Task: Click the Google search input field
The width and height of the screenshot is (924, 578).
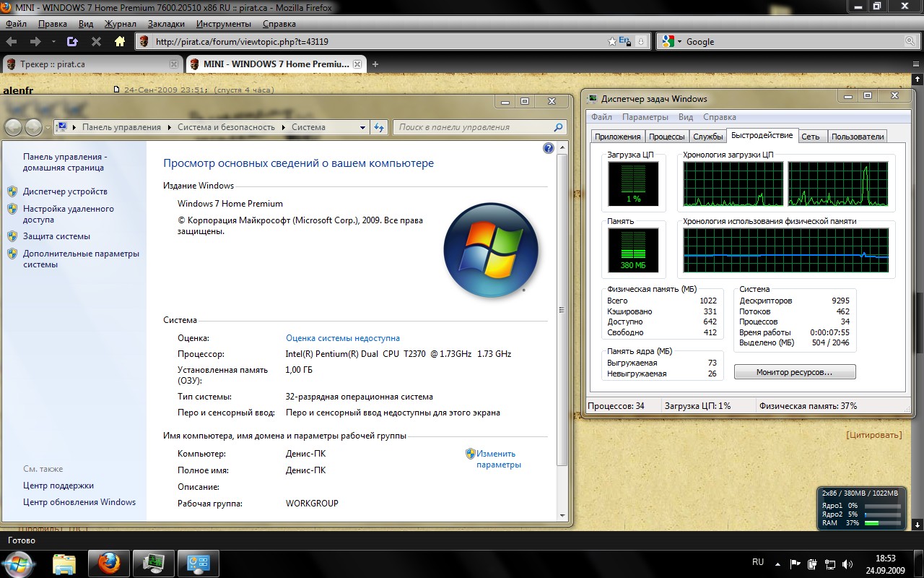Action: pyautogui.click(x=792, y=42)
